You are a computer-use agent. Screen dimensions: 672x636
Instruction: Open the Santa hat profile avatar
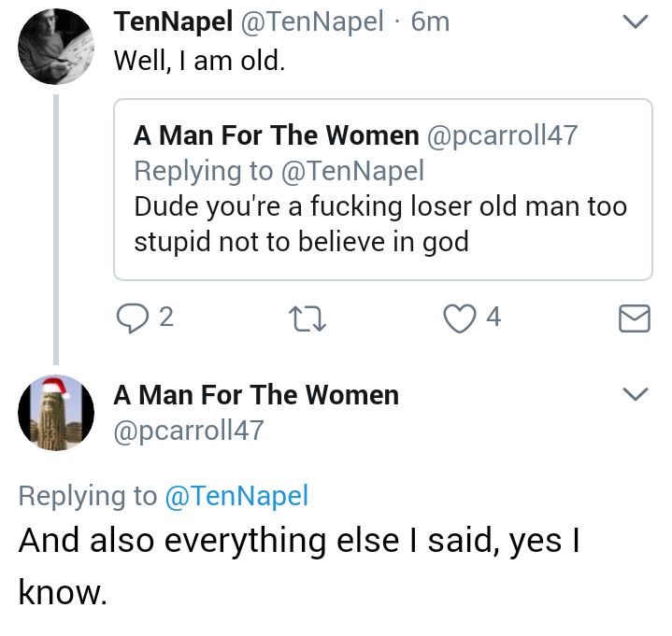(56, 413)
